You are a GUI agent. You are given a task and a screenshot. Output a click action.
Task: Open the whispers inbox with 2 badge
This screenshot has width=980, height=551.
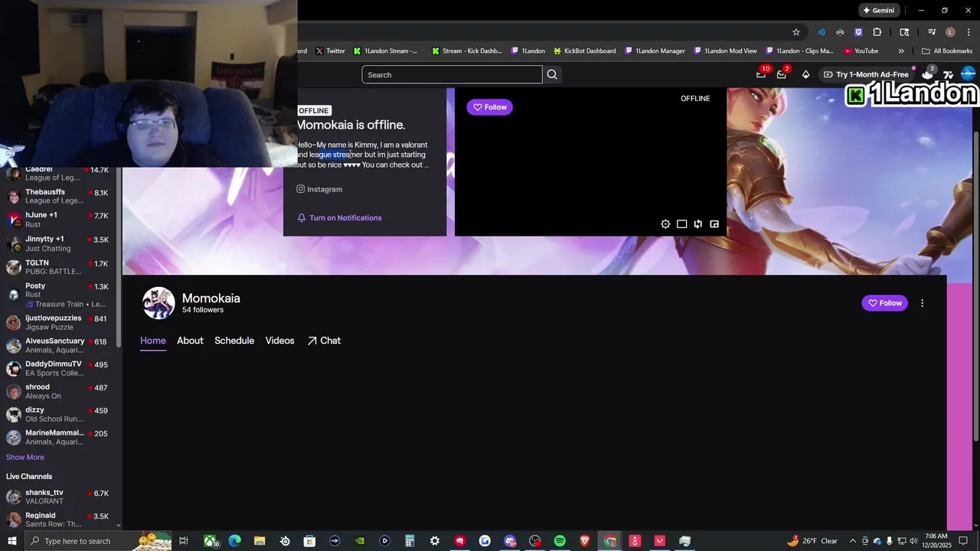click(782, 74)
